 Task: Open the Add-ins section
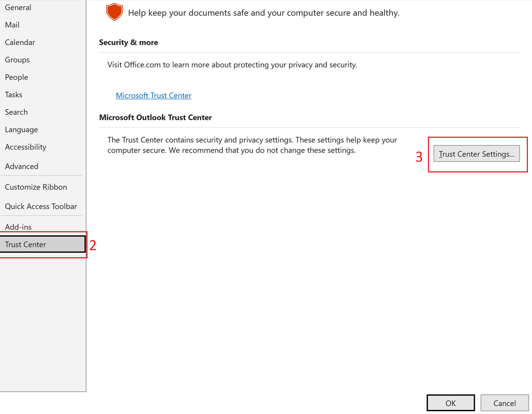pos(18,227)
